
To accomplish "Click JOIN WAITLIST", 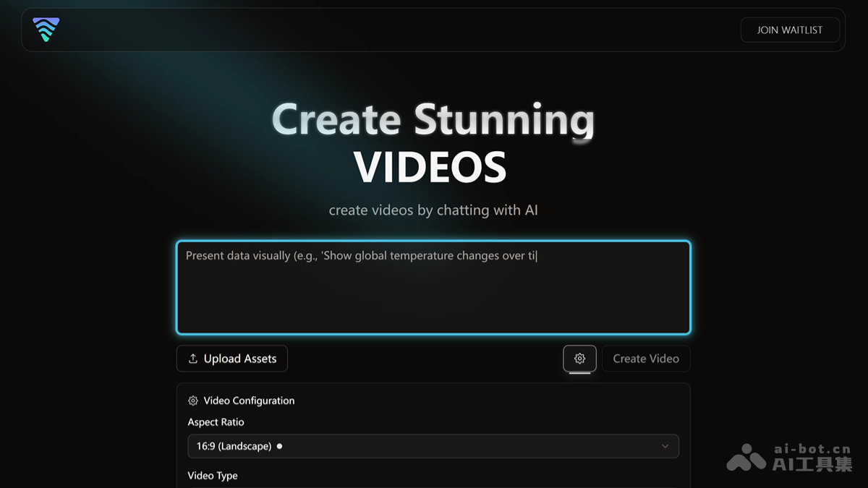I will [790, 30].
